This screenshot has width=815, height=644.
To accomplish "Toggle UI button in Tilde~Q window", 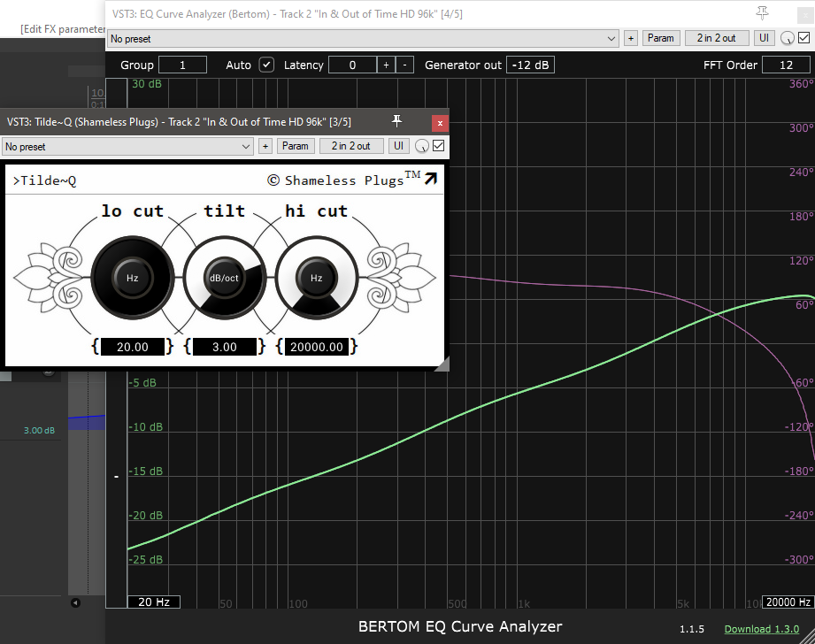I will tap(399, 146).
